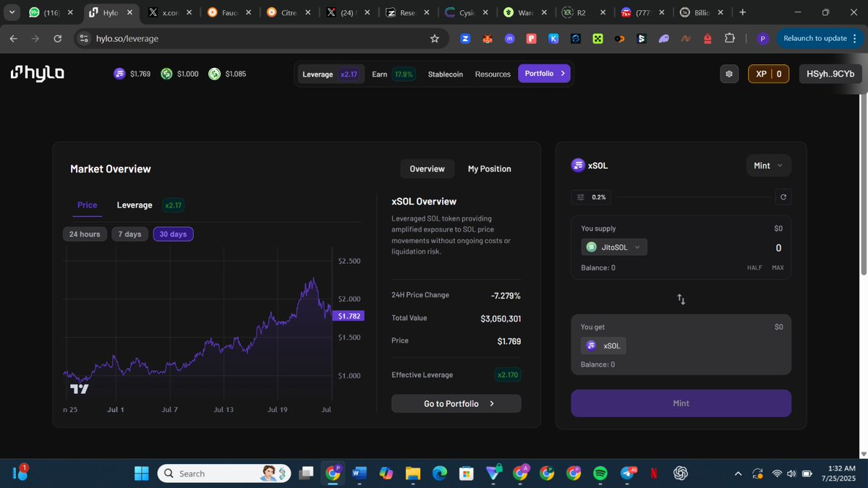Click the wallet address HSyh..9CYb button
This screenshot has width=868, height=488.
pyautogui.click(x=830, y=74)
